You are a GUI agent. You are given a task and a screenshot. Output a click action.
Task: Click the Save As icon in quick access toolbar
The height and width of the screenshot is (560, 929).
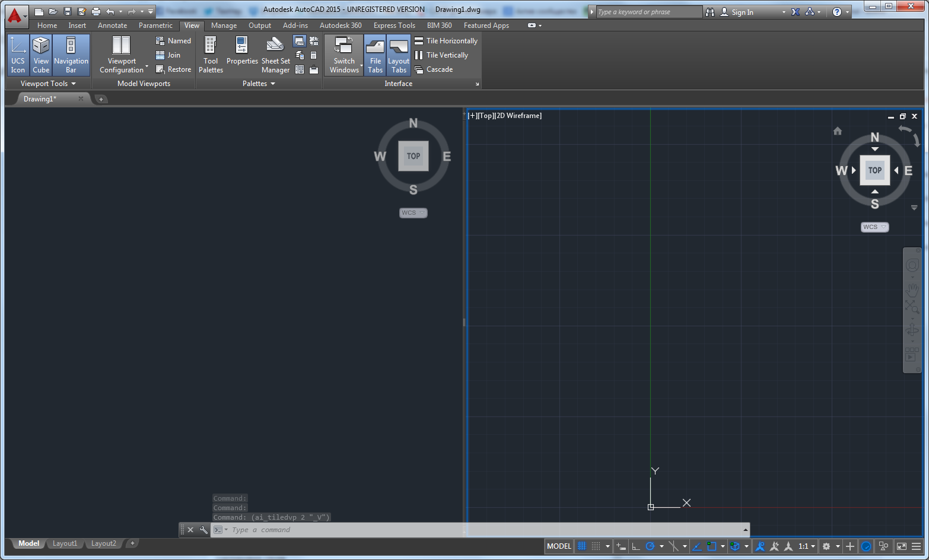[81, 12]
